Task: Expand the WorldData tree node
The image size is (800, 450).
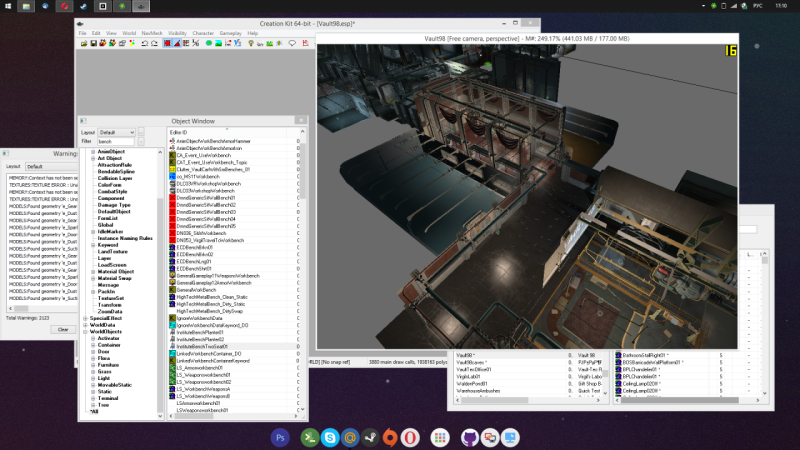Action: [x=85, y=325]
